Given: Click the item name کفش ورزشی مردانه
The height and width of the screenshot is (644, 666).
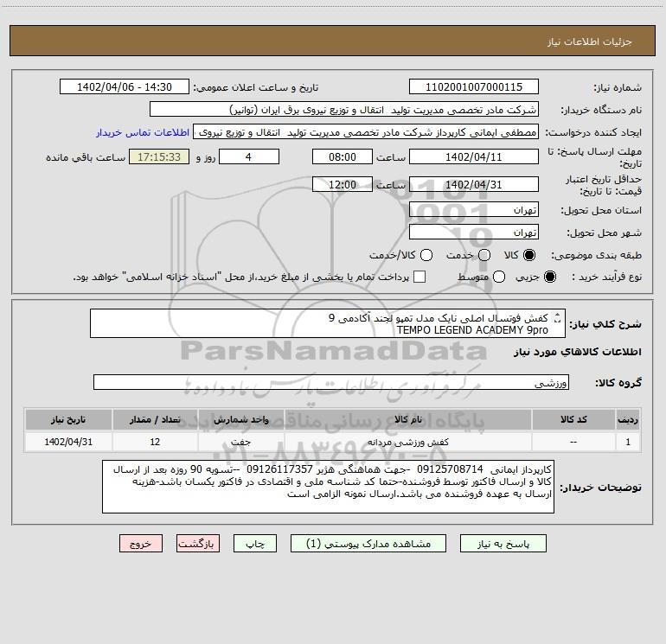Looking at the screenshot, I should [x=408, y=442].
